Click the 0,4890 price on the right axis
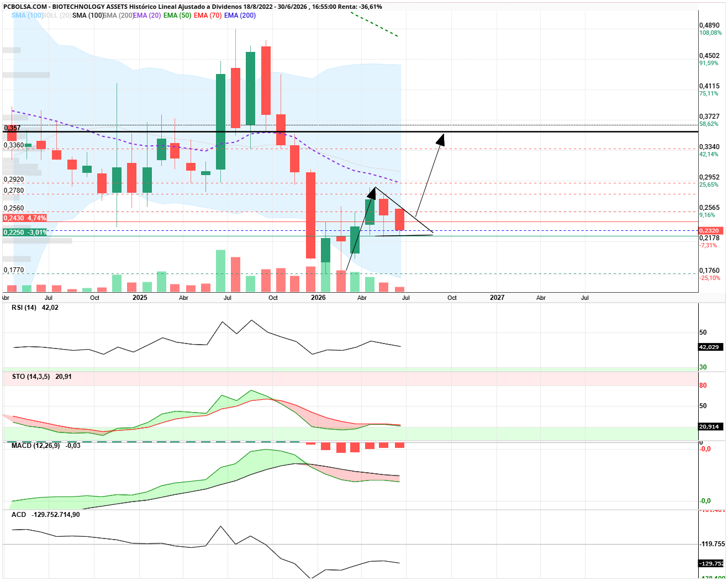Viewport: 728px width, 581px height. tap(709, 25)
